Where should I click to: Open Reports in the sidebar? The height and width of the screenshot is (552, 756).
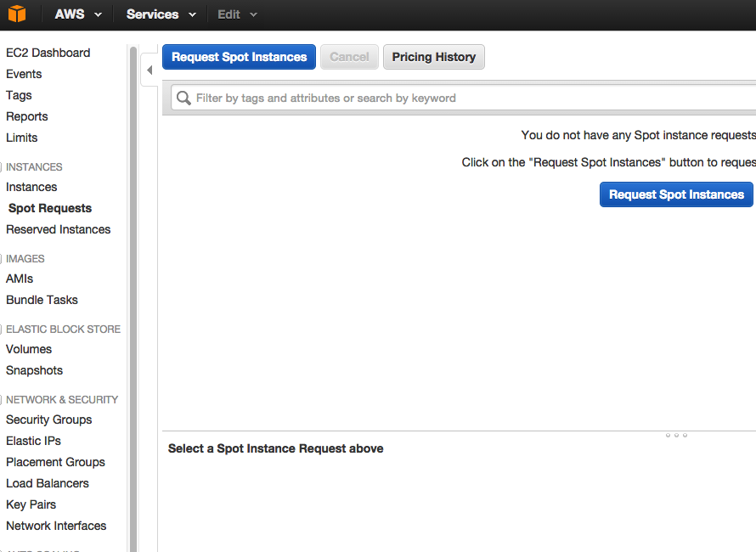tap(27, 116)
